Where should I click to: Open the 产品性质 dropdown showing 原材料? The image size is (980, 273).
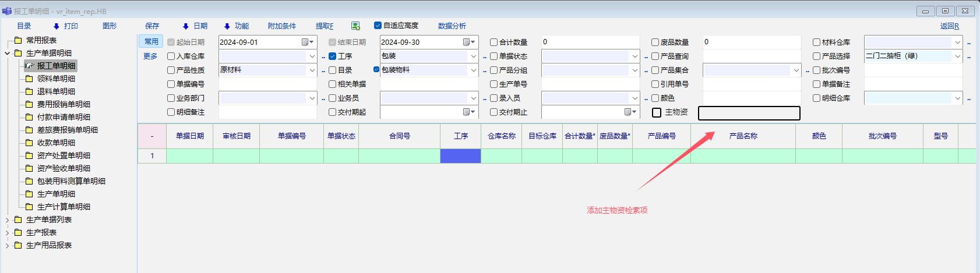click(x=312, y=70)
